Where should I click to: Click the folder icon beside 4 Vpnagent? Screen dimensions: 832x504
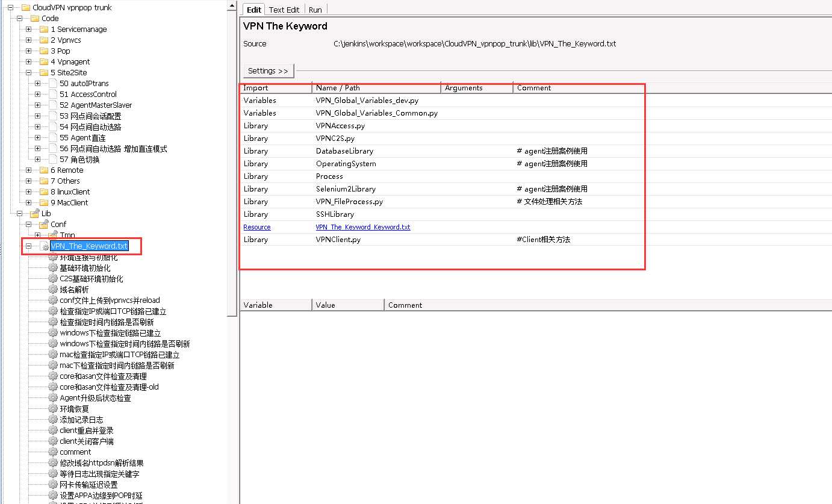click(x=44, y=62)
